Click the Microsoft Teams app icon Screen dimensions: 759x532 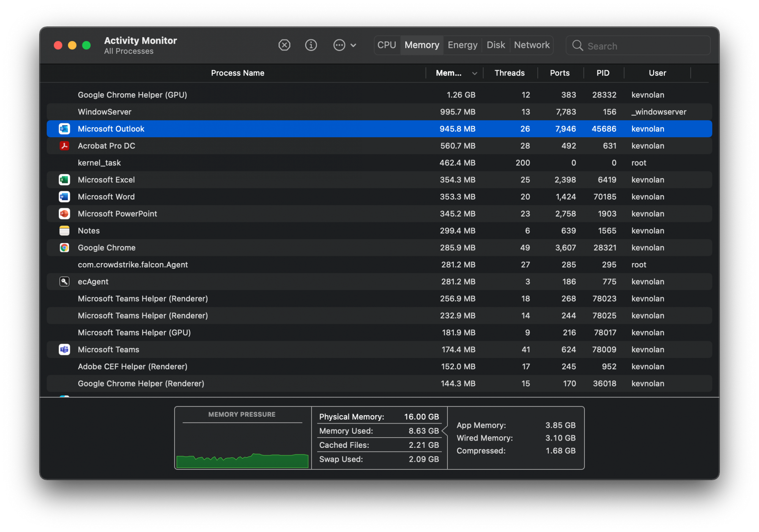tap(65, 350)
